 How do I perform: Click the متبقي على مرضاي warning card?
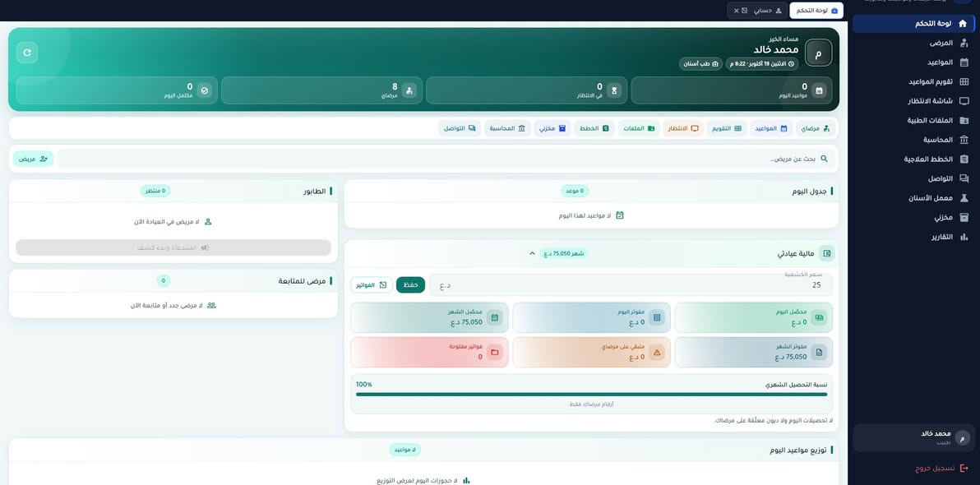[591, 353]
